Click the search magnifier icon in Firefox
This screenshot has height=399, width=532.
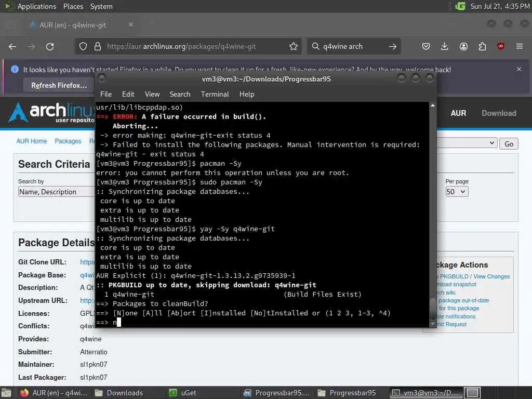[315, 46]
